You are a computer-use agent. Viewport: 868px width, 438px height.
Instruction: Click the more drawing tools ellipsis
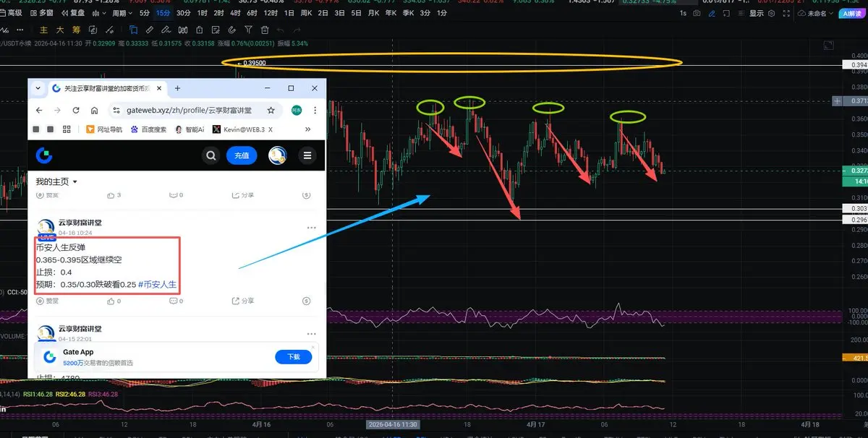coord(20,30)
